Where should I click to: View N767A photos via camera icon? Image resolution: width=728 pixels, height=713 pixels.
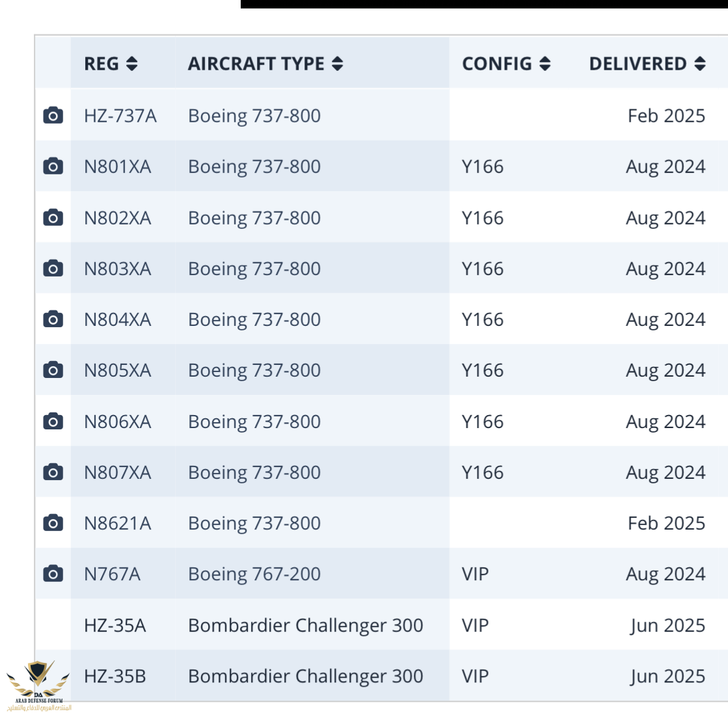(x=53, y=574)
